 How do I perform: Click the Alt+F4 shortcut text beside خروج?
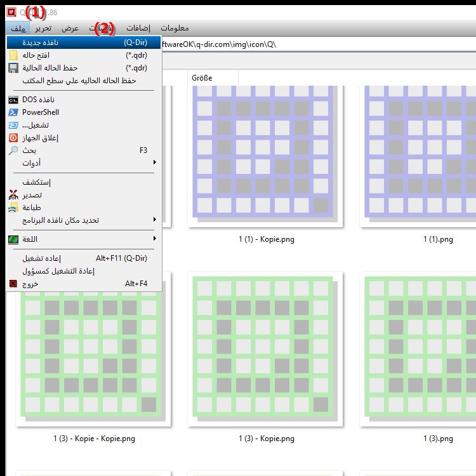136,284
